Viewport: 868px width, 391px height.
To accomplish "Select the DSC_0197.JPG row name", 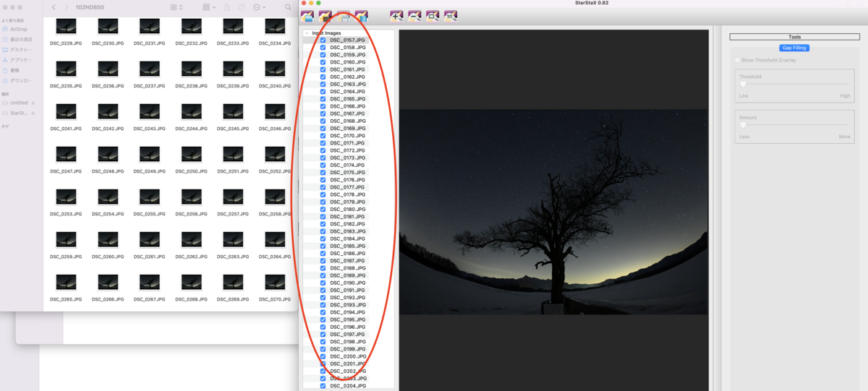I will click(x=348, y=334).
